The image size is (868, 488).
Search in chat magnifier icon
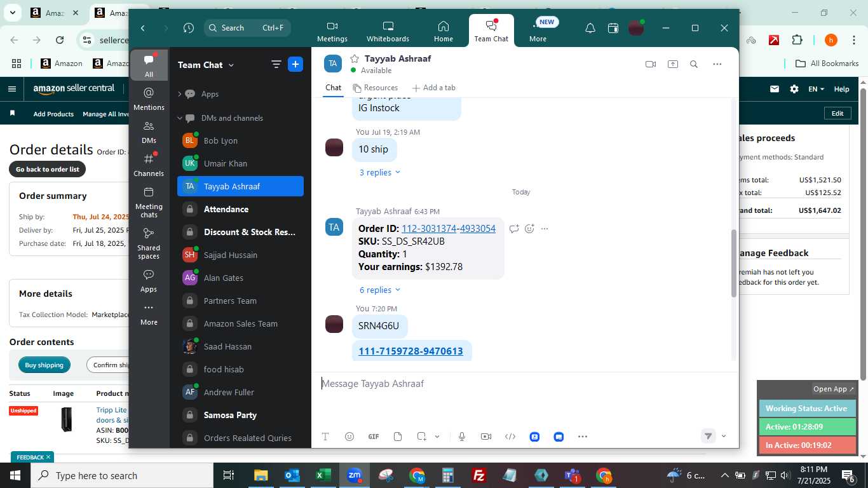click(694, 64)
